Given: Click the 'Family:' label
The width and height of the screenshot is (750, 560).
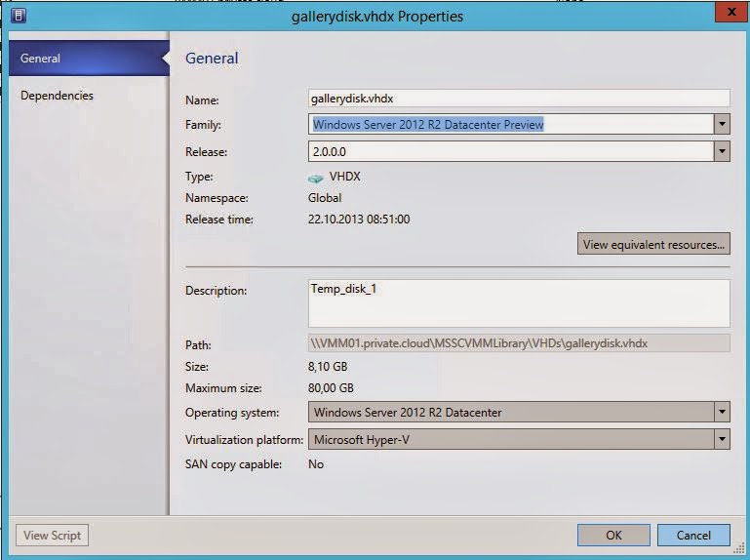Looking at the screenshot, I should click(203, 125).
